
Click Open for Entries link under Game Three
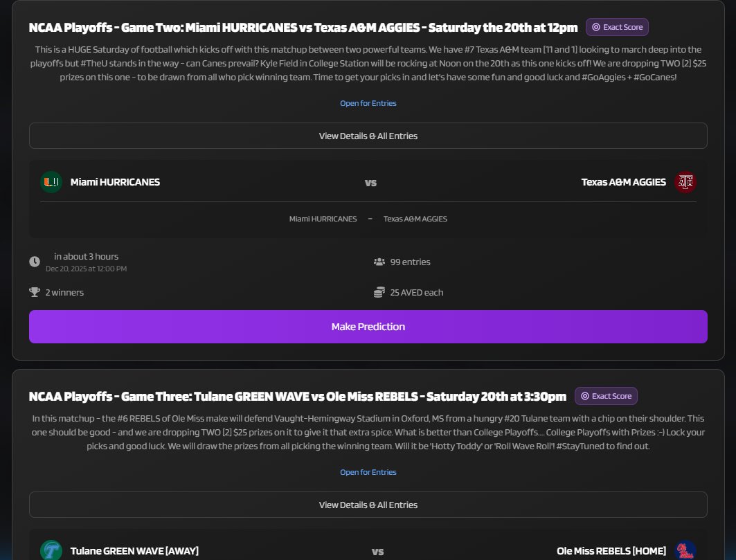[368, 472]
